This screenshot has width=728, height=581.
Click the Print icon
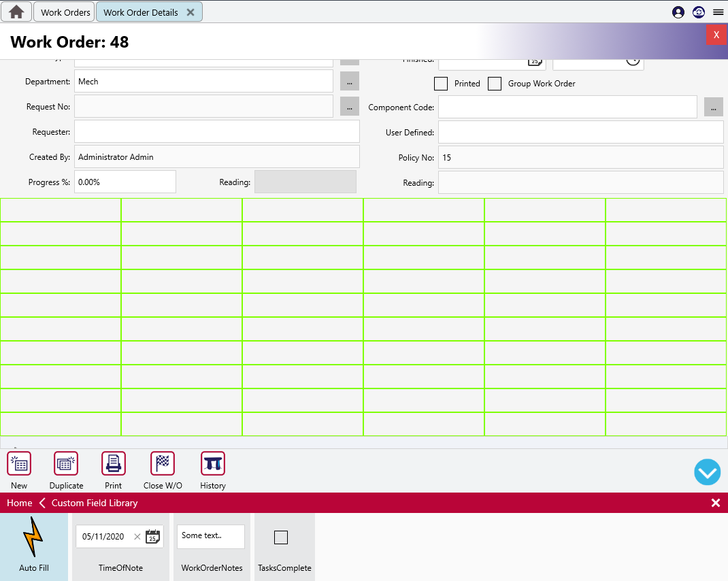[114, 464]
